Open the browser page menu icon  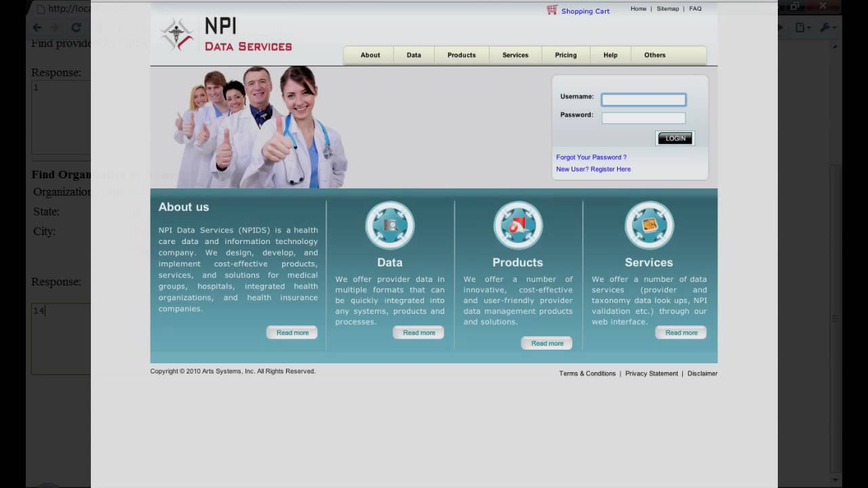801,28
